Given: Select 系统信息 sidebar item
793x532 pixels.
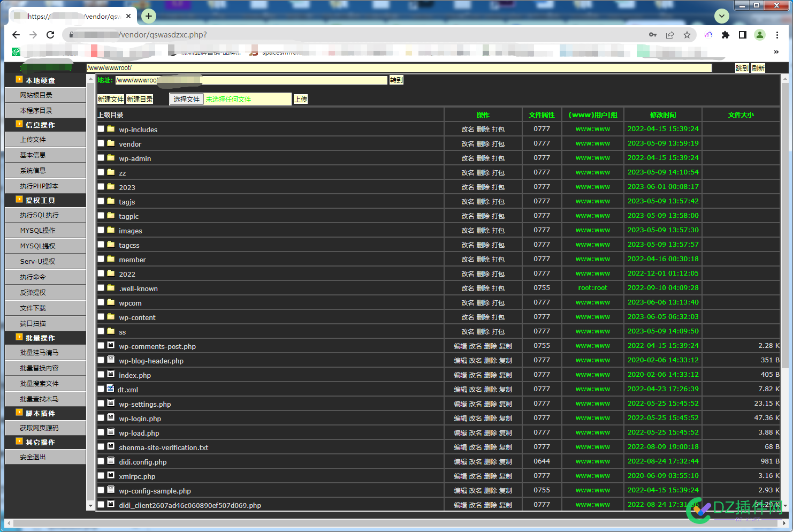Looking at the screenshot, I should 45,171.
